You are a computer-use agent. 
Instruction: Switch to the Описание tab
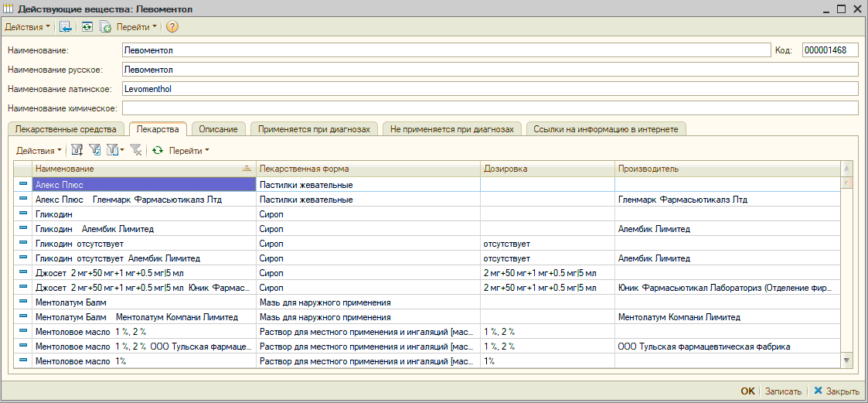(x=218, y=129)
